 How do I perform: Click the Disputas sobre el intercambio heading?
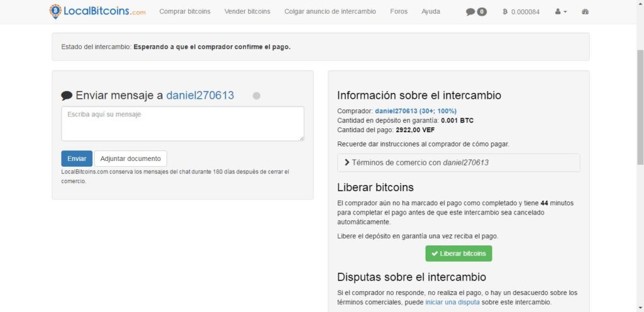411,277
